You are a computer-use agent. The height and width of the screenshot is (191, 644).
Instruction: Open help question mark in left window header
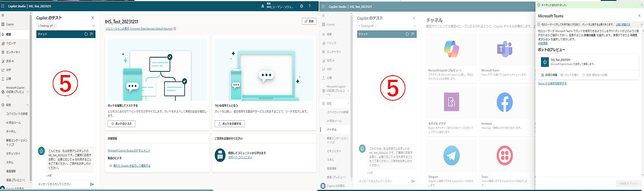click(x=310, y=6)
